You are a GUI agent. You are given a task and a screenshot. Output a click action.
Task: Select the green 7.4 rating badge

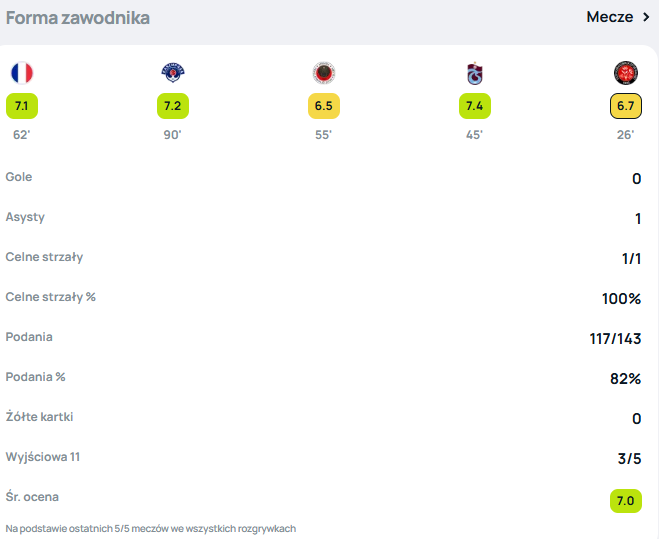click(x=475, y=106)
